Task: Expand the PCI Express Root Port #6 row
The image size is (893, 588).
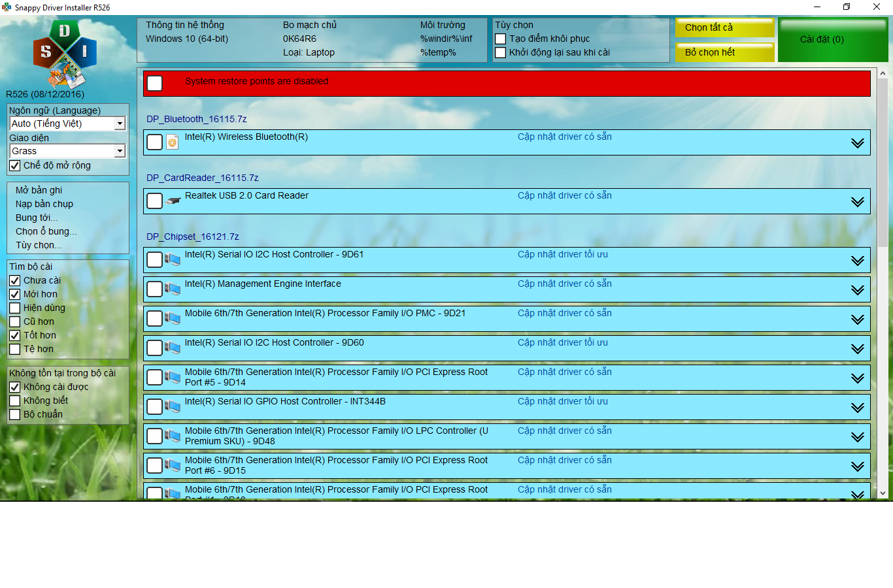Action: coord(858,466)
